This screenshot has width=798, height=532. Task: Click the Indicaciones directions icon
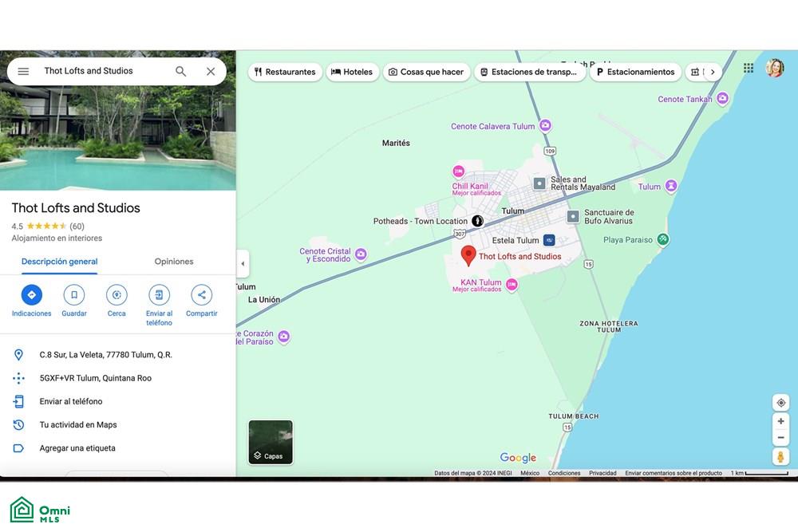click(32, 294)
